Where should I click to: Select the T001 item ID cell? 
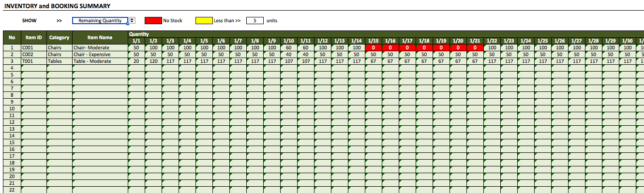[34, 61]
